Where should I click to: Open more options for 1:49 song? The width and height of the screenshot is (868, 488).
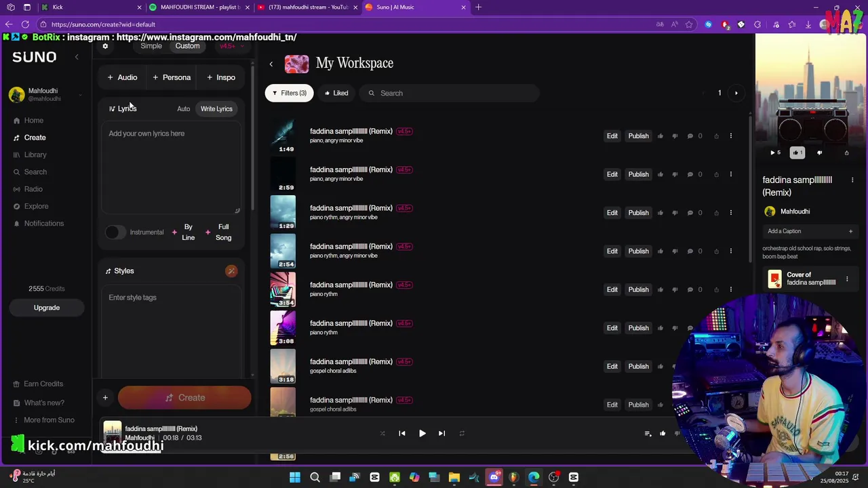[730, 136]
